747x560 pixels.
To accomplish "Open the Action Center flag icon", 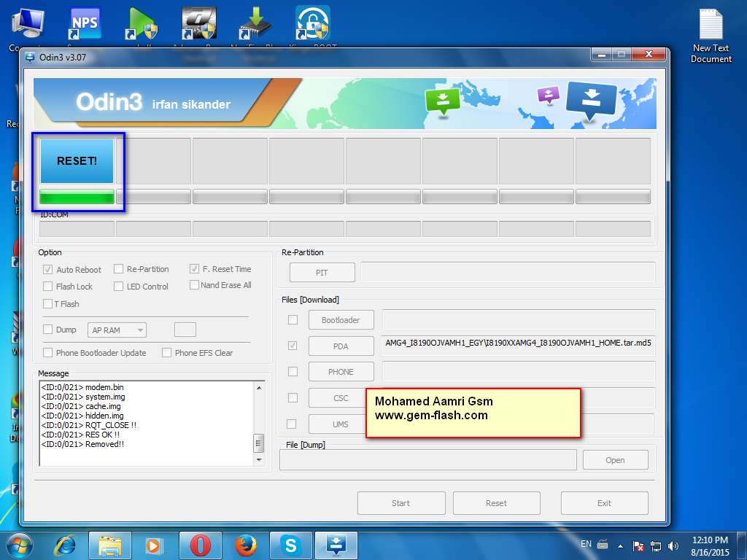I will tap(638, 545).
